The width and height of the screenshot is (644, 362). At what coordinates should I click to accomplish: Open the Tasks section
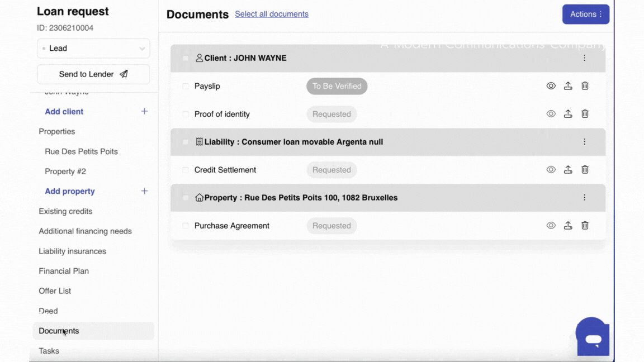(x=49, y=351)
